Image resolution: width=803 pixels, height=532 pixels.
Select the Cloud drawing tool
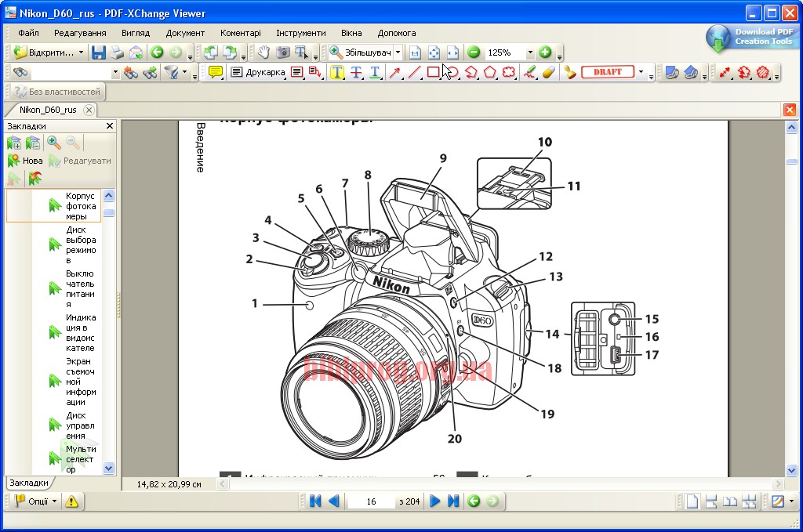pos(508,72)
